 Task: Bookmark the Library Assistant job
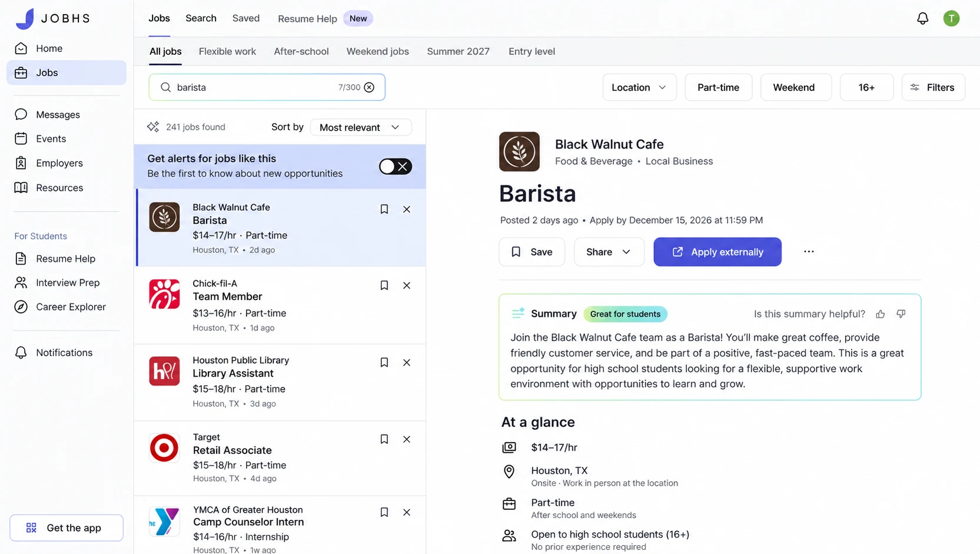coord(384,363)
